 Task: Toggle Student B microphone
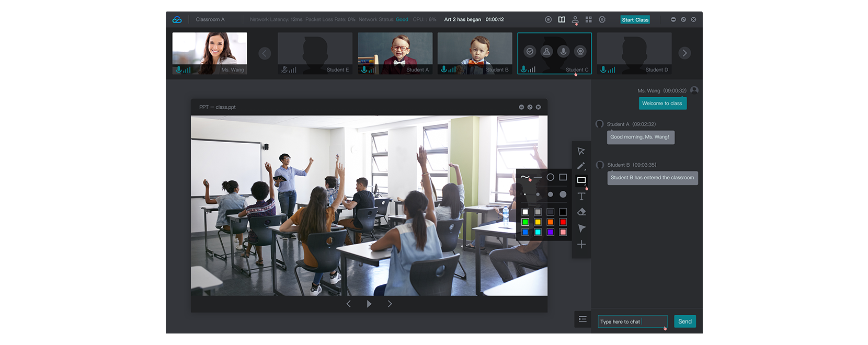tap(444, 70)
